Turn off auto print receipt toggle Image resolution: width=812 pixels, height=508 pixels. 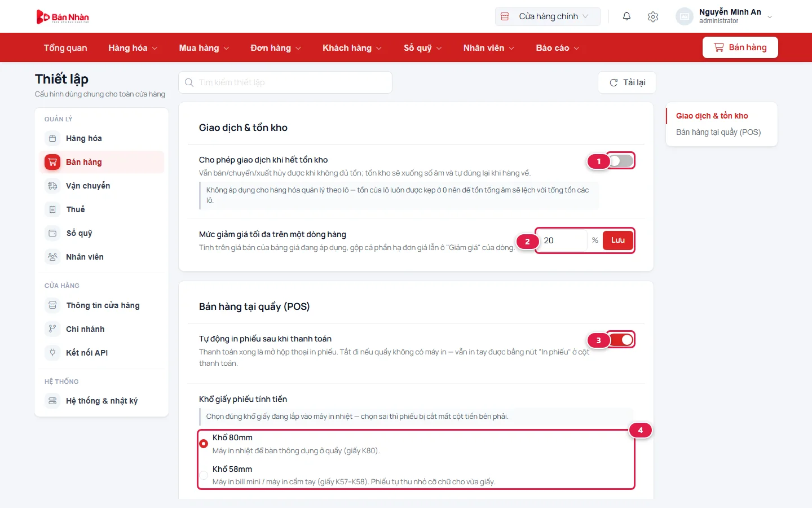coord(621,340)
